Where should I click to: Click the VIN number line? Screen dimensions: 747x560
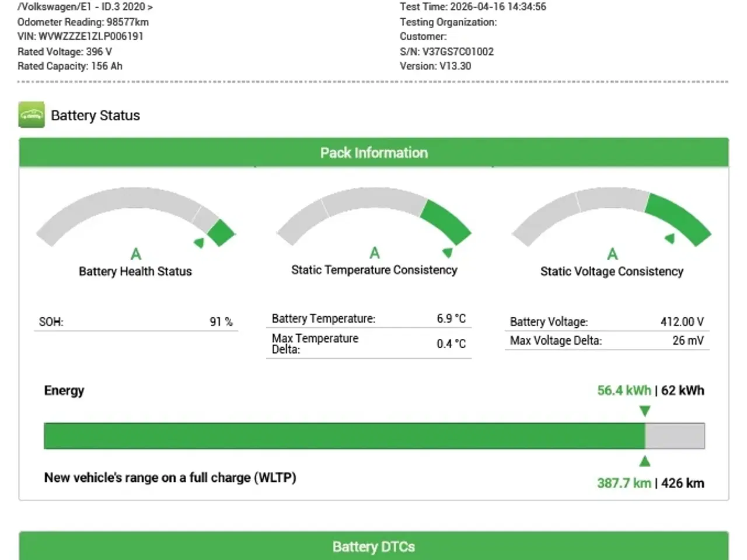80,36
